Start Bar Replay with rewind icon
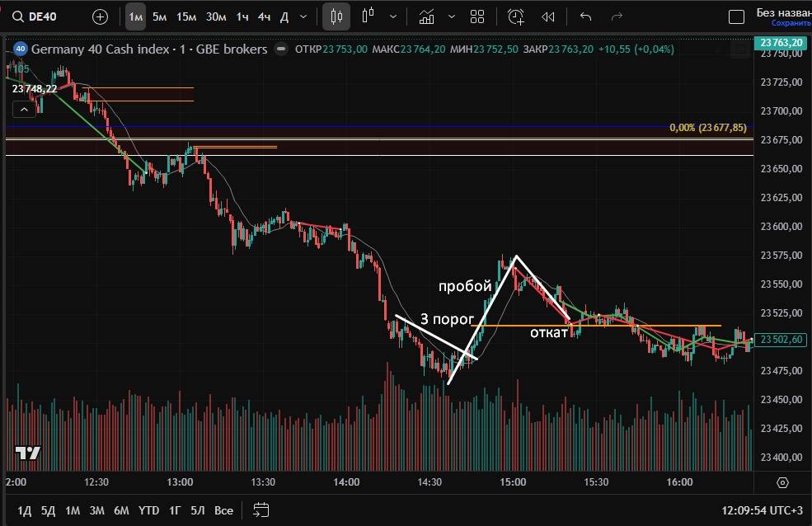812x526 pixels. tap(548, 16)
